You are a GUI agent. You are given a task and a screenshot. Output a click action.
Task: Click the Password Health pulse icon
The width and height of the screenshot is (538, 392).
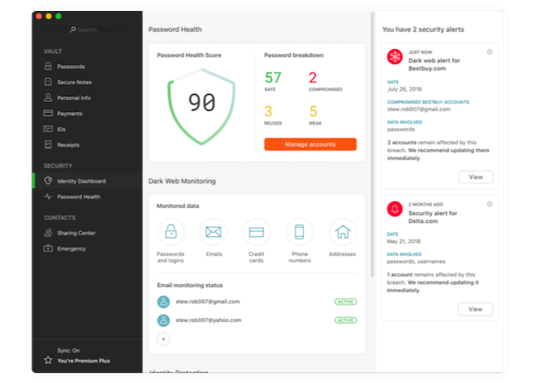click(x=48, y=196)
